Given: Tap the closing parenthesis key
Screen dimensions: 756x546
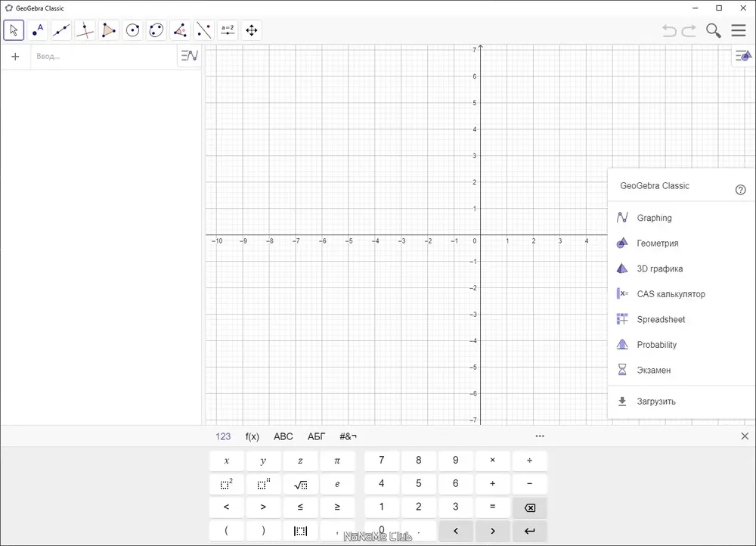Looking at the screenshot, I should tap(263, 531).
